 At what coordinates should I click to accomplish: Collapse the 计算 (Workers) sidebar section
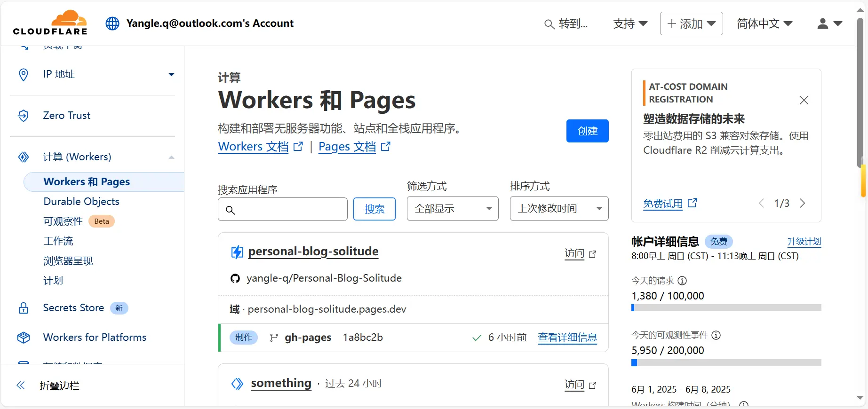coord(171,157)
